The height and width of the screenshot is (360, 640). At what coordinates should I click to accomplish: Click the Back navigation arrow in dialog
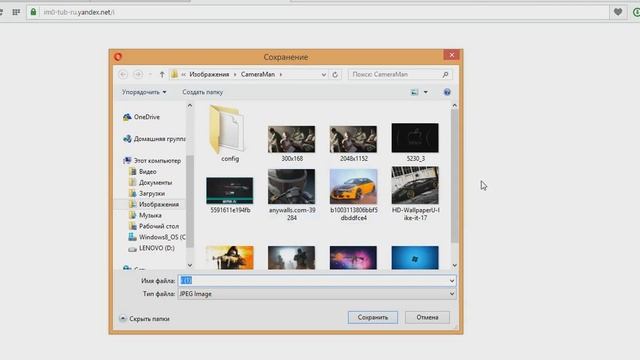(123, 74)
